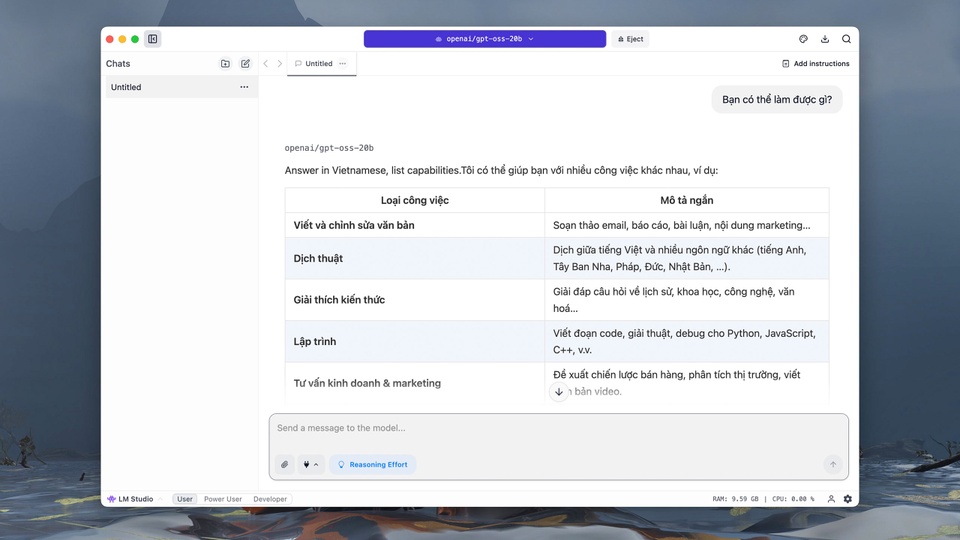The image size is (960, 540).
Task: Open options menu for Untitled chat in sidebar
Action: pyautogui.click(x=244, y=87)
